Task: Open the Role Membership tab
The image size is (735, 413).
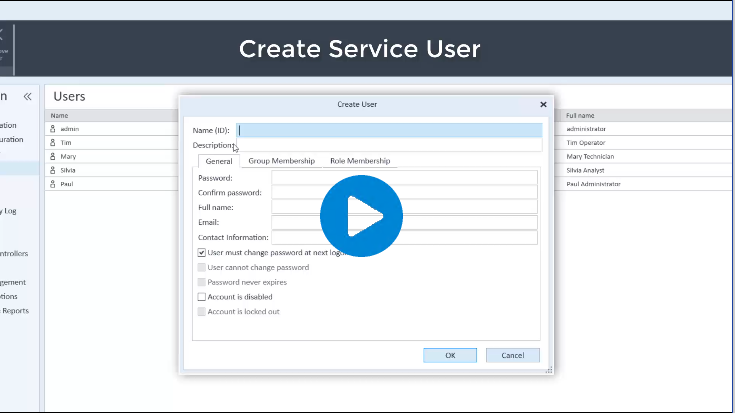Action: tap(360, 161)
